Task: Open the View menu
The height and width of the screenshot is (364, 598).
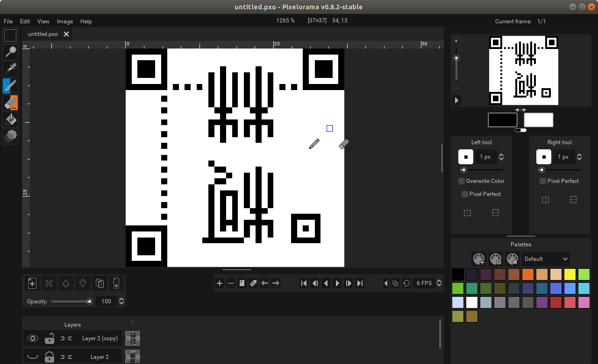Action: pyautogui.click(x=43, y=21)
